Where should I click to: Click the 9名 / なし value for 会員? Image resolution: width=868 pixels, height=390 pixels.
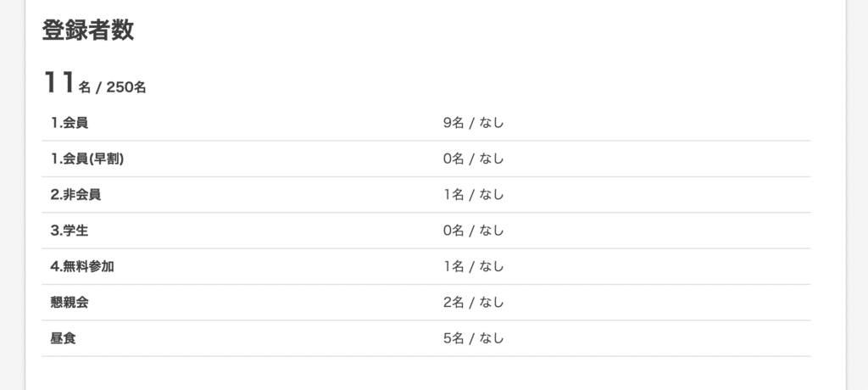(473, 123)
